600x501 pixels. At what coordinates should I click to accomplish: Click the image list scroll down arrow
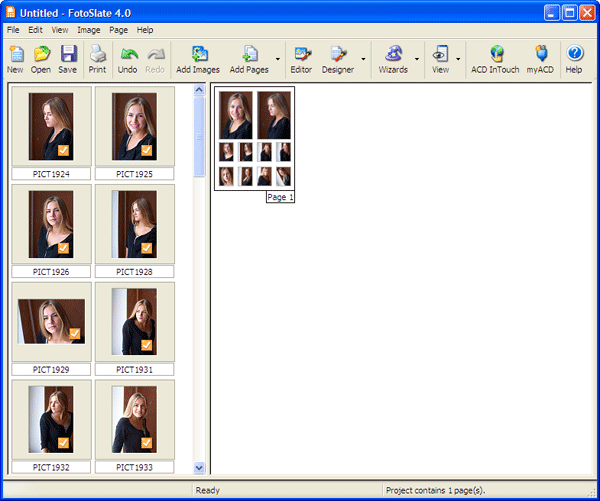click(199, 468)
